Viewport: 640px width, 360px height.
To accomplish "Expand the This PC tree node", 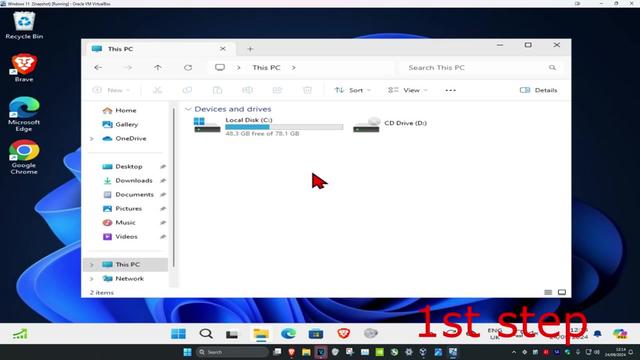I will (92, 265).
